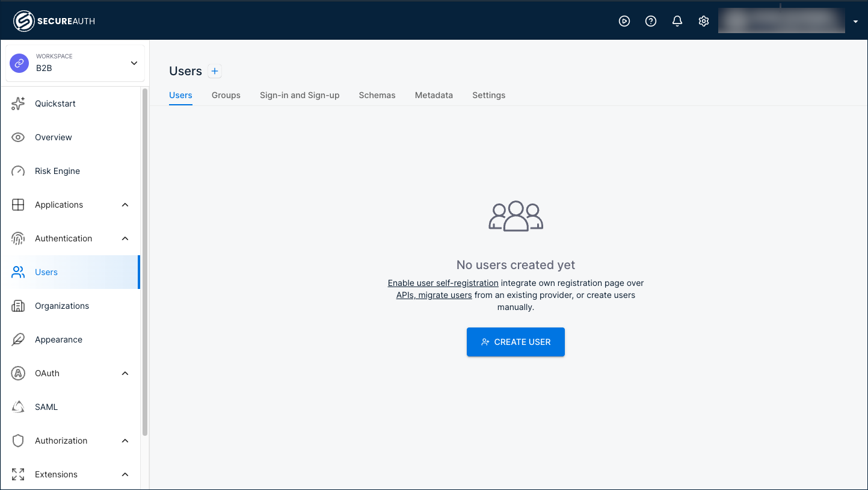The height and width of the screenshot is (490, 868).
Task: Collapse the OAuth section chevron
Action: (x=125, y=373)
